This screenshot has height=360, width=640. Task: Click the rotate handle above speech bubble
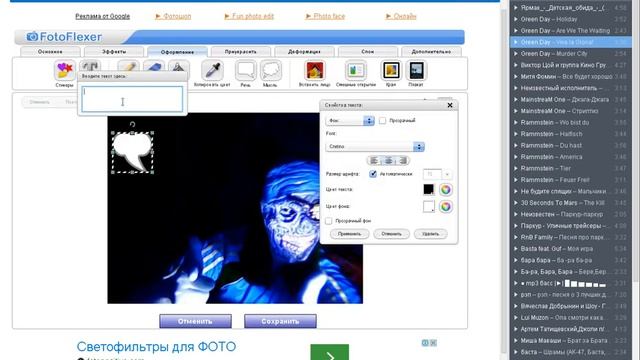click(132, 124)
